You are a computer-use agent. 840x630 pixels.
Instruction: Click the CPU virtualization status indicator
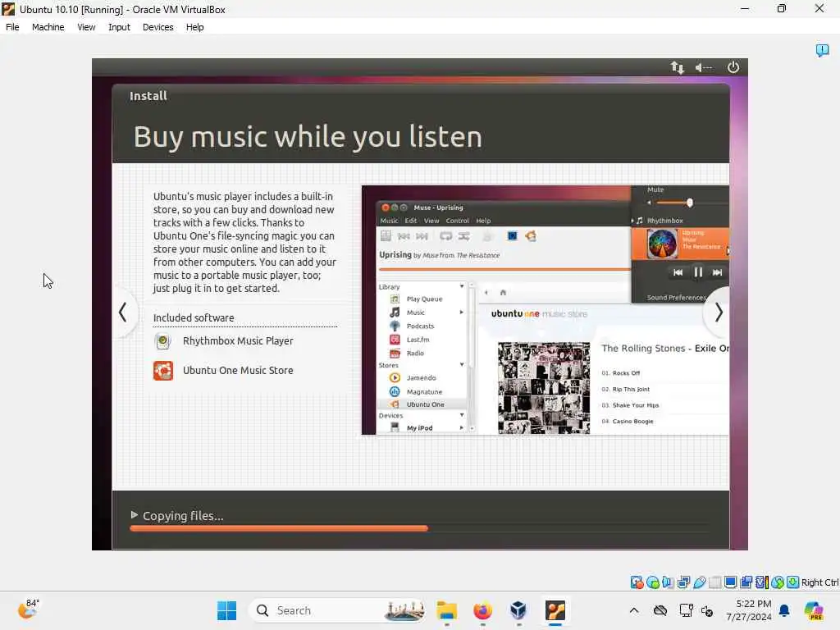pyautogui.click(x=762, y=582)
